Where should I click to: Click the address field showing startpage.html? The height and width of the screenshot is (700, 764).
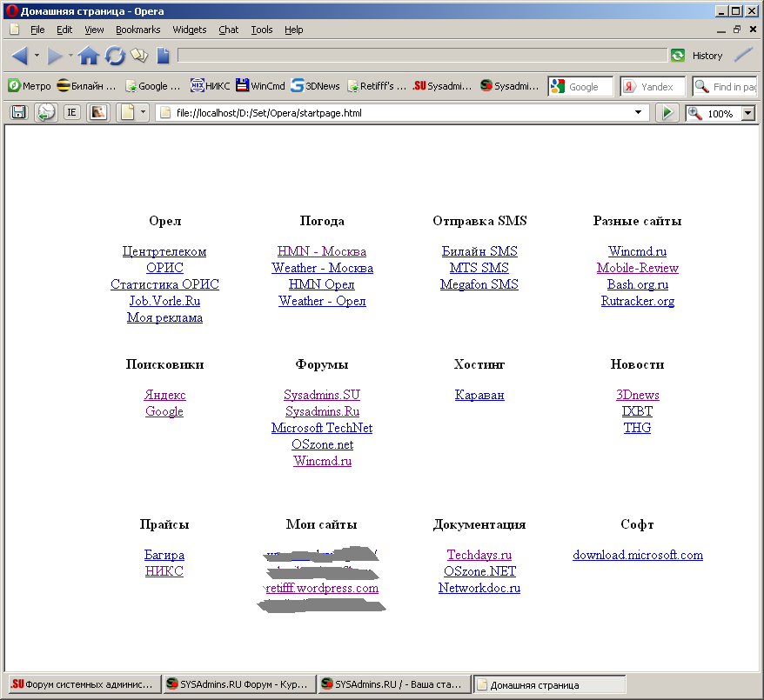pyautogui.click(x=402, y=113)
